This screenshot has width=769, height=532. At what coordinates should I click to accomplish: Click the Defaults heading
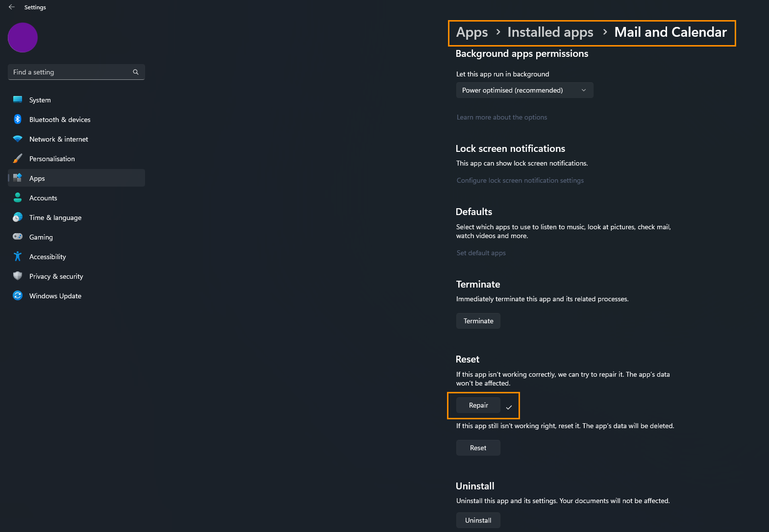(x=474, y=212)
